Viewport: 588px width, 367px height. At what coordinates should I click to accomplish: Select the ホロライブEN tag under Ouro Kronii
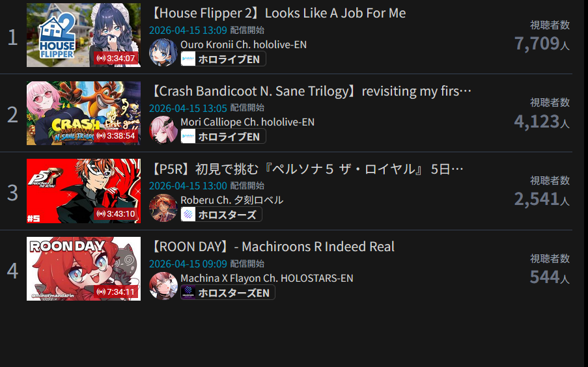pyautogui.click(x=223, y=59)
